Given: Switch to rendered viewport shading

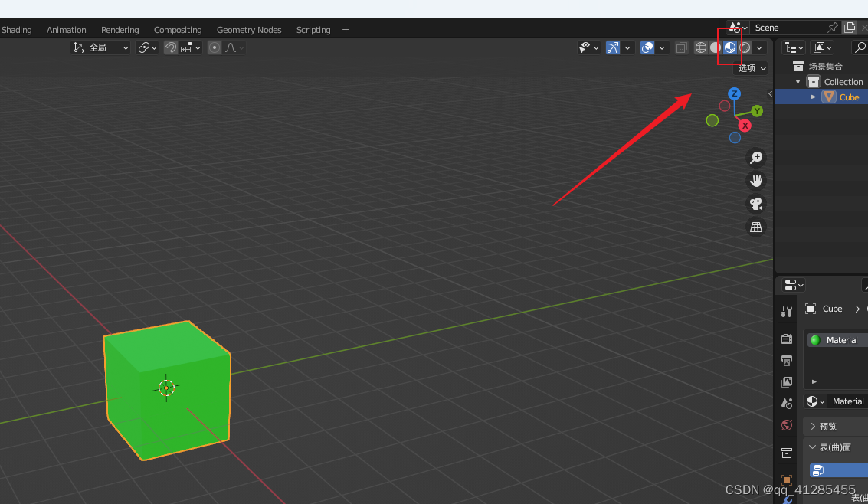Looking at the screenshot, I should (x=745, y=47).
